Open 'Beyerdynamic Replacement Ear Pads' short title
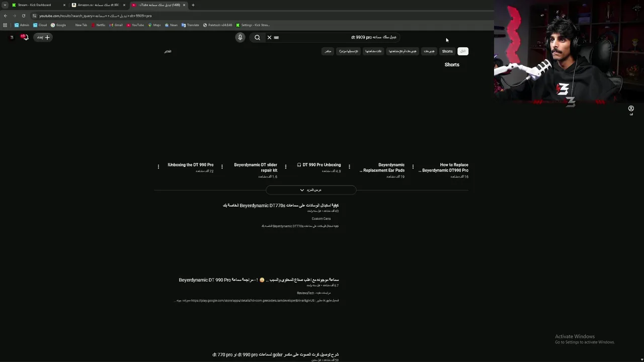644x362 pixels. point(383,167)
